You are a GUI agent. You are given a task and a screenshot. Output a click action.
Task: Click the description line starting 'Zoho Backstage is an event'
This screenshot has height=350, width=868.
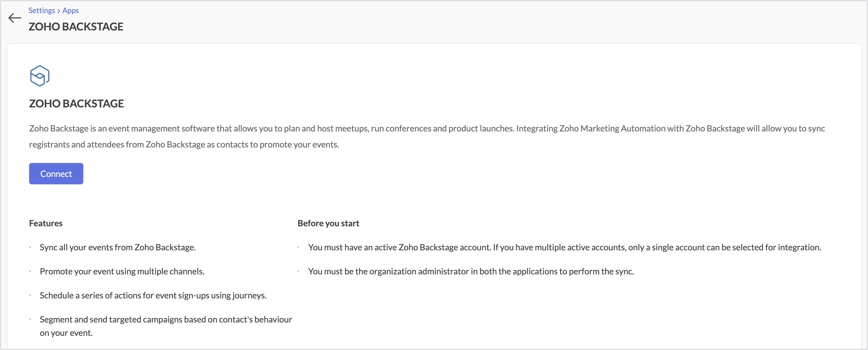[427, 129]
